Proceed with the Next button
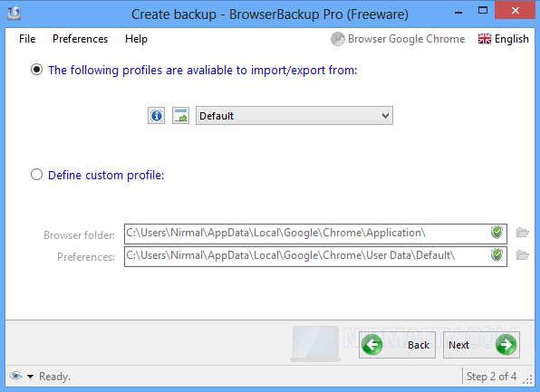 (481, 345)
